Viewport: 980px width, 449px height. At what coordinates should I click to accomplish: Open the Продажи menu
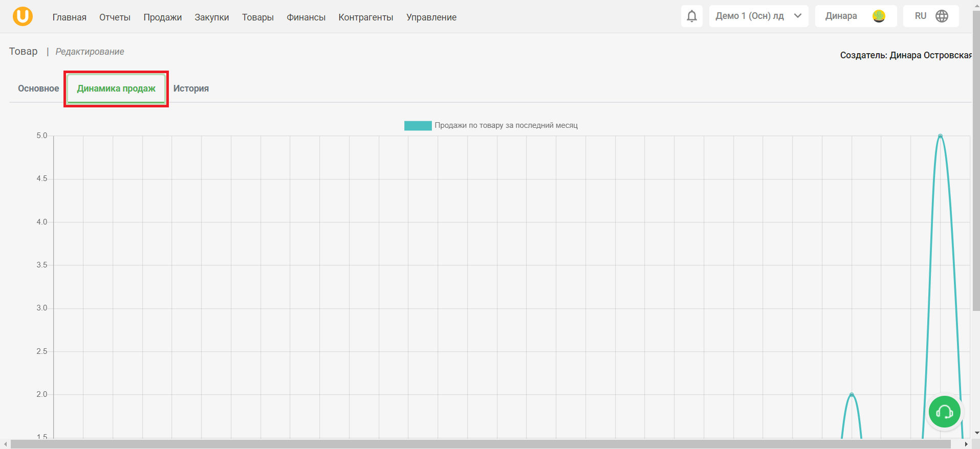162,17
